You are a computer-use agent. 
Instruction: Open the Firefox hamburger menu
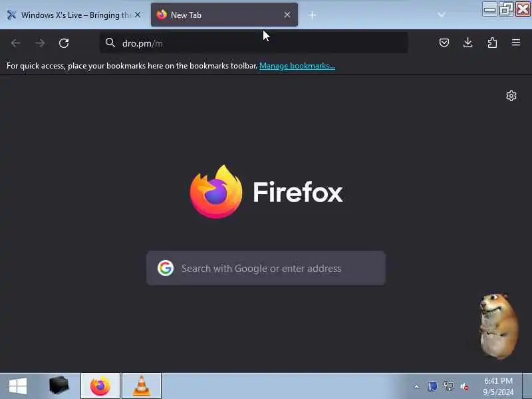516,43
